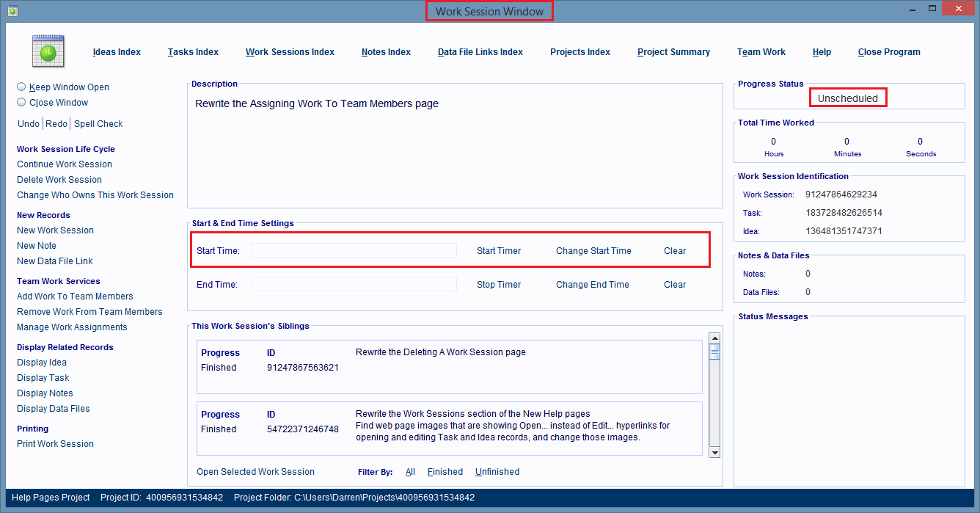Image resolution: width=980 pixels, height=513 pixels.
Task: Open the Work Sessions Index menu
Action: 290,52
